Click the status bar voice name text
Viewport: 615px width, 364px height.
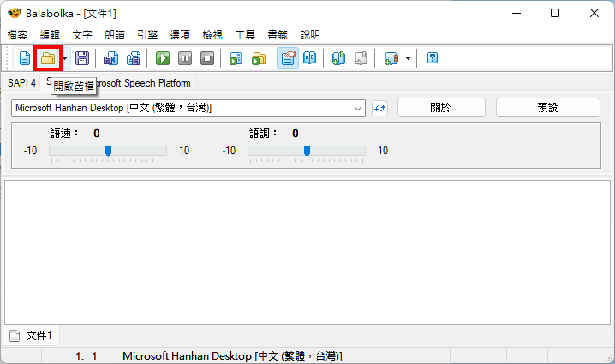[232, 355]
